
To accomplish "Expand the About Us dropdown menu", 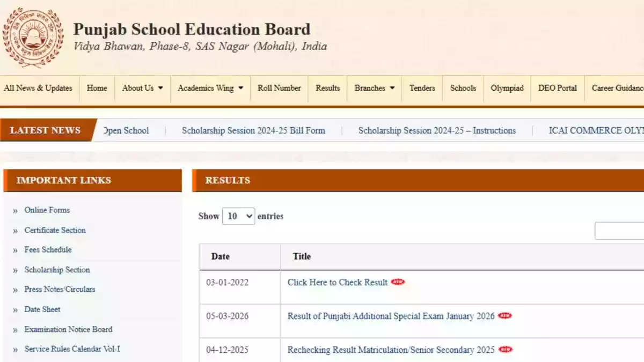I will click(142, 88).
